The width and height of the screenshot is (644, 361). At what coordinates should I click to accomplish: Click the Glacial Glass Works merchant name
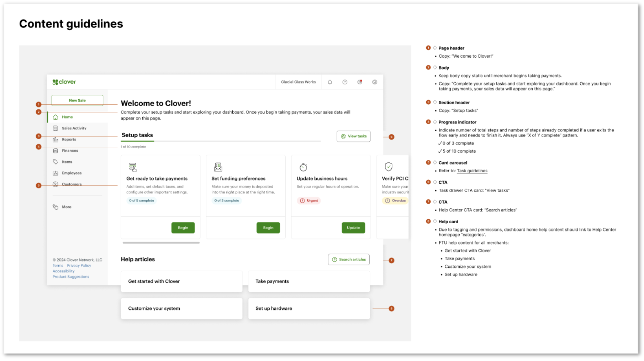click(298, 82)
